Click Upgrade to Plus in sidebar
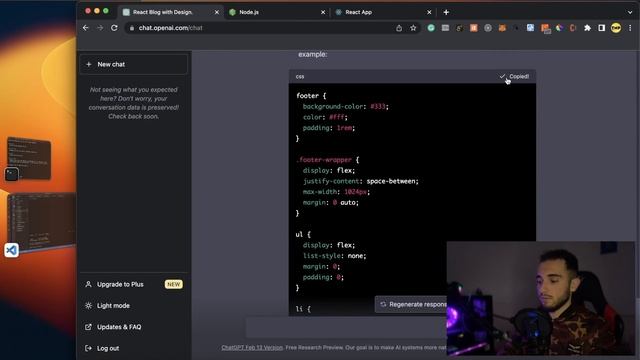640x360 pixels. tap(134, 284)
